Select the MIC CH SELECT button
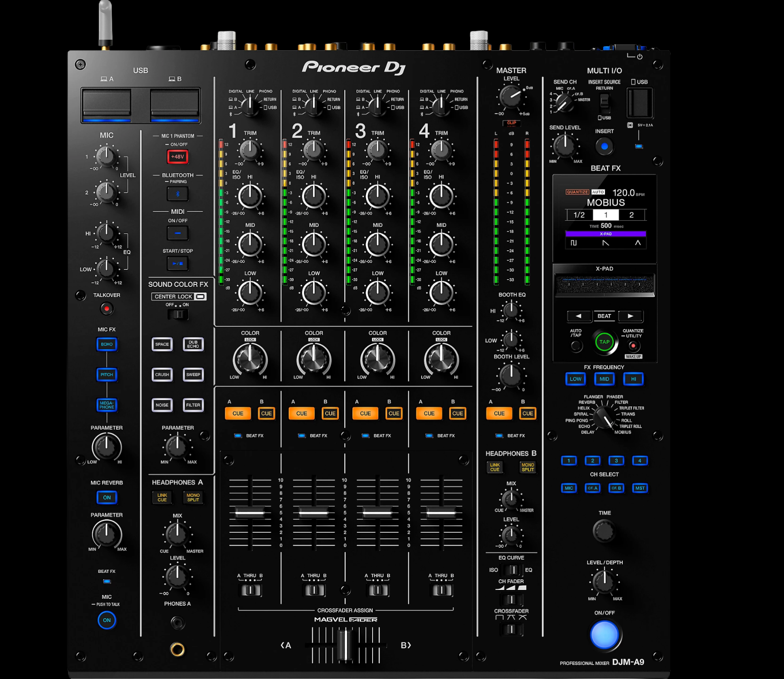 tap(569, 488)
